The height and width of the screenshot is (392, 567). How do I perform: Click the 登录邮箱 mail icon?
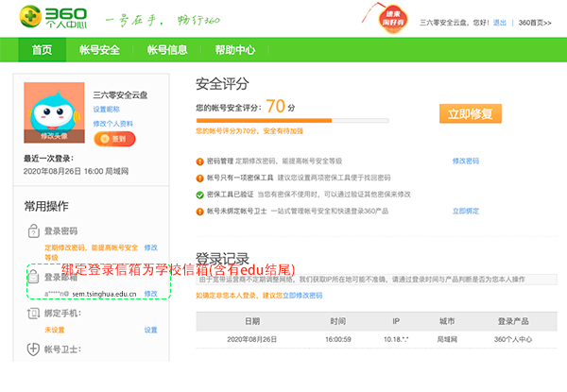point(33,277)
